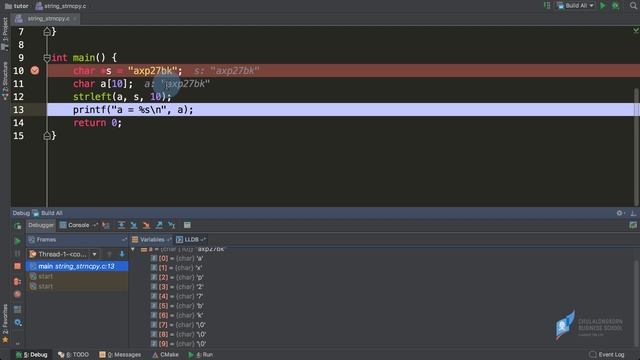Close the string_strncpy.c editor tab
The image size is (640, 360).
(x=75, y=19)
